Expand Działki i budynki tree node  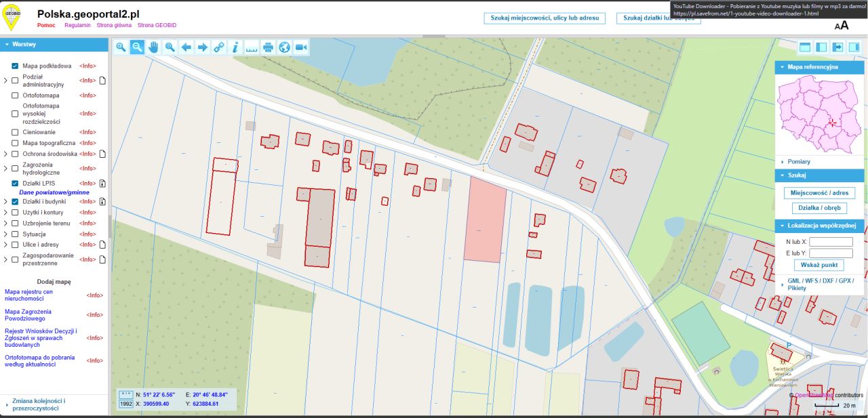pyautogui.click(x=5, y=201)
